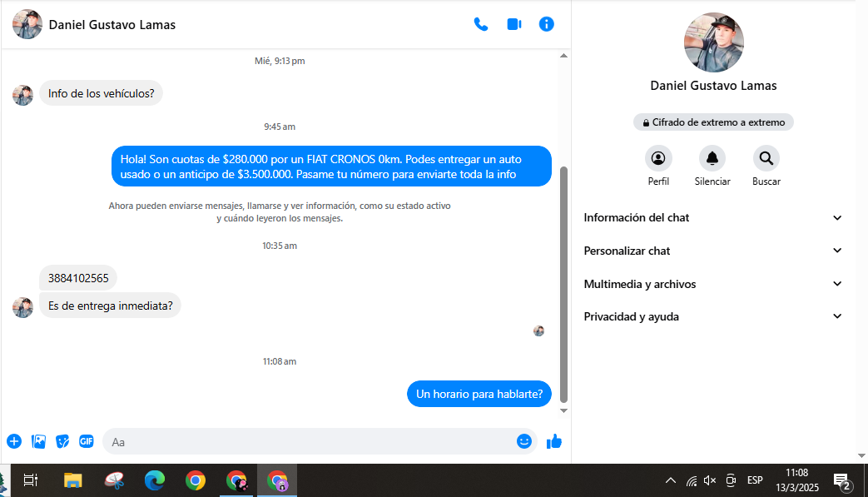Open the Snipping Tool taskbar icon
868x497 pixels.
click(x=114, y=480)
